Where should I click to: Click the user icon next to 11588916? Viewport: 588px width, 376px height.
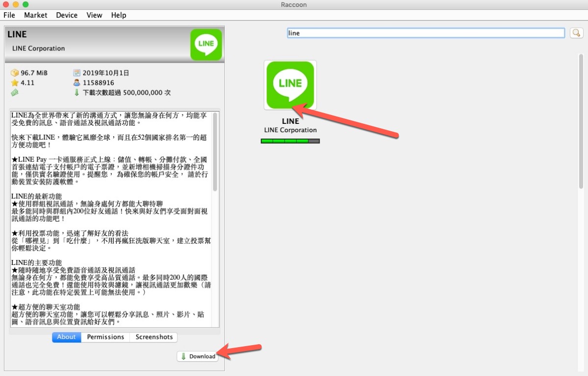[x=76, y=83]
